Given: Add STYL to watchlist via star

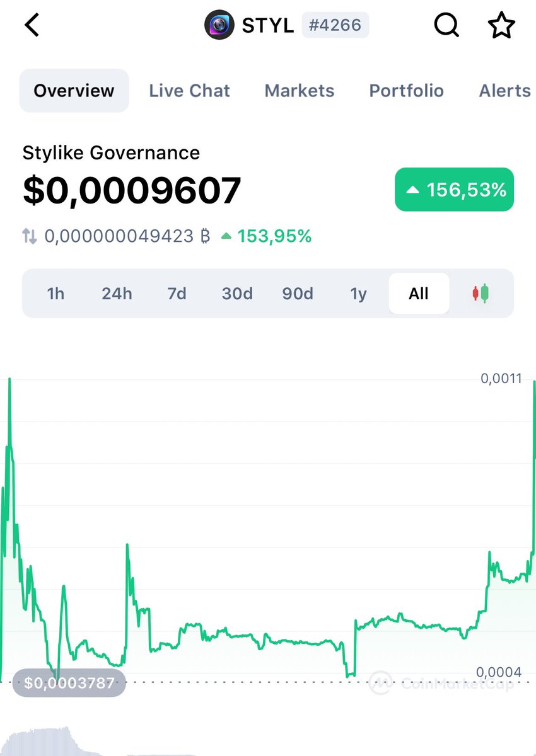Looking at the screenshot, I should (502, 26).
